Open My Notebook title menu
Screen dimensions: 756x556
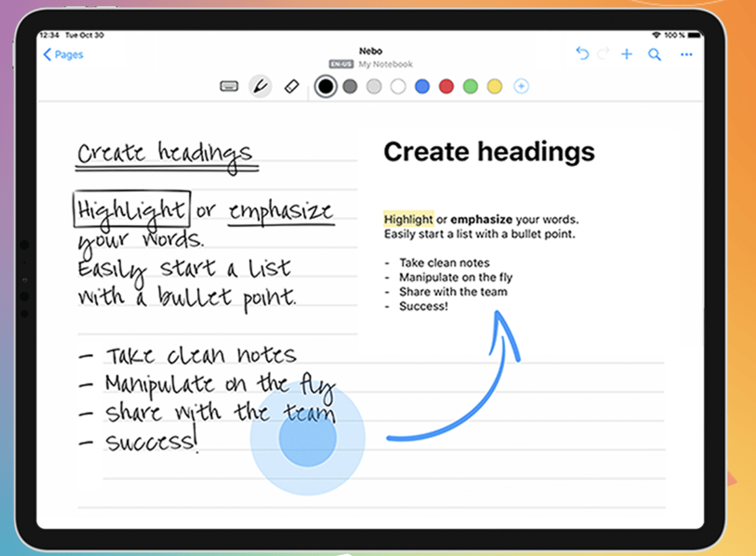(384, 64)
